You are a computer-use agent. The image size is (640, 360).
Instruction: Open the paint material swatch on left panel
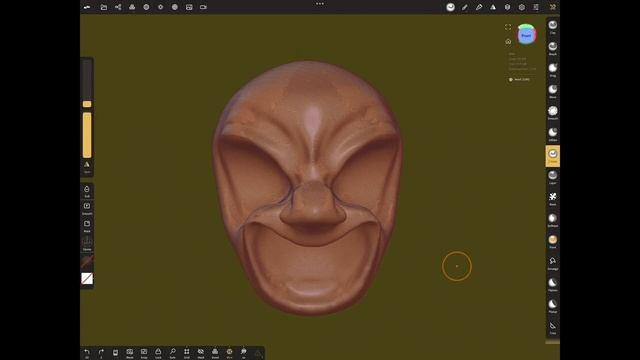pyautogui.click(x=87, y=261)
